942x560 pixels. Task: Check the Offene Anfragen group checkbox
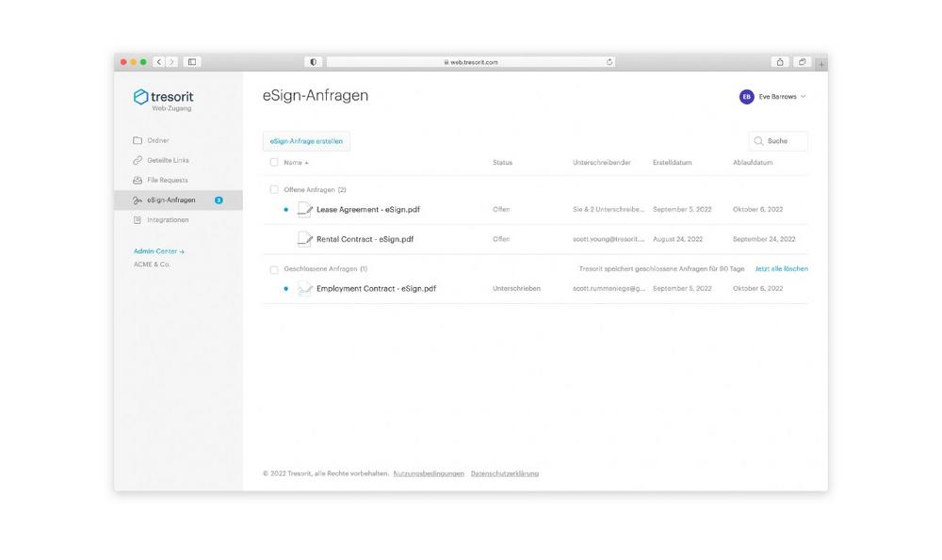coord(274,189)
